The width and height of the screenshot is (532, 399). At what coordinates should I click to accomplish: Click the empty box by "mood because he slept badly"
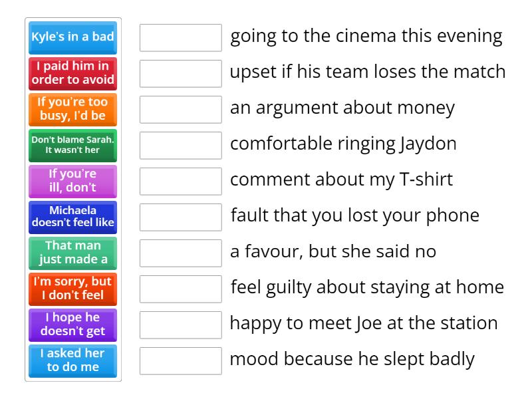pyautogui.click(x=181, y=360)
